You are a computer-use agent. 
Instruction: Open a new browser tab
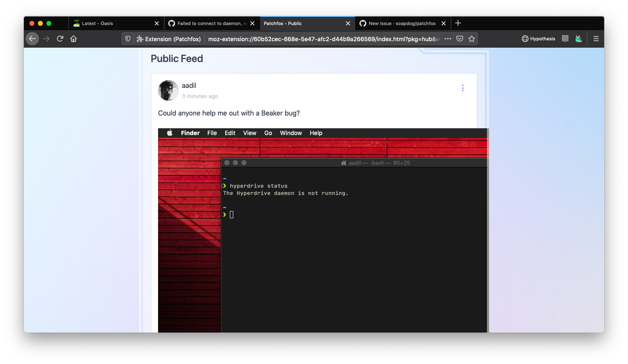458,23
